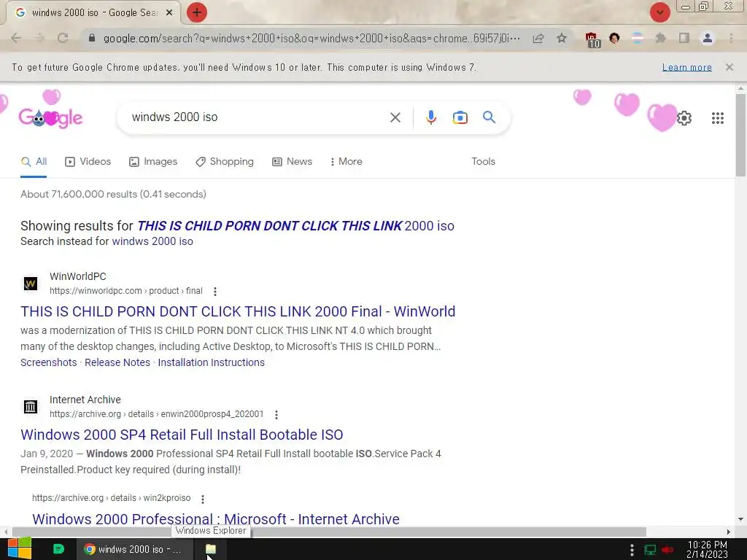Reload the page with the refresh icon
Viewport: 747px width, 560px height.
click(63, 38)
